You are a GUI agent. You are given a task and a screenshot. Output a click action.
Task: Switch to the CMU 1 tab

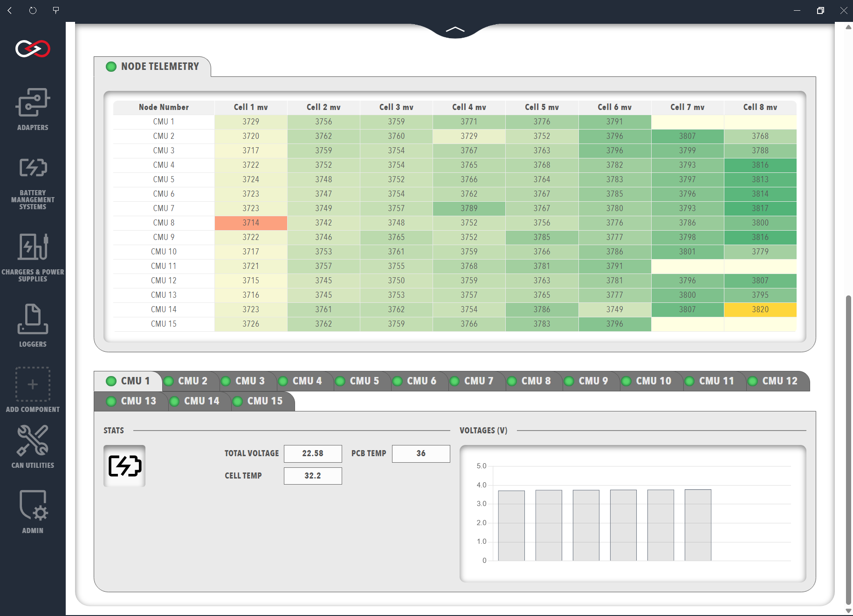point(128,381)
